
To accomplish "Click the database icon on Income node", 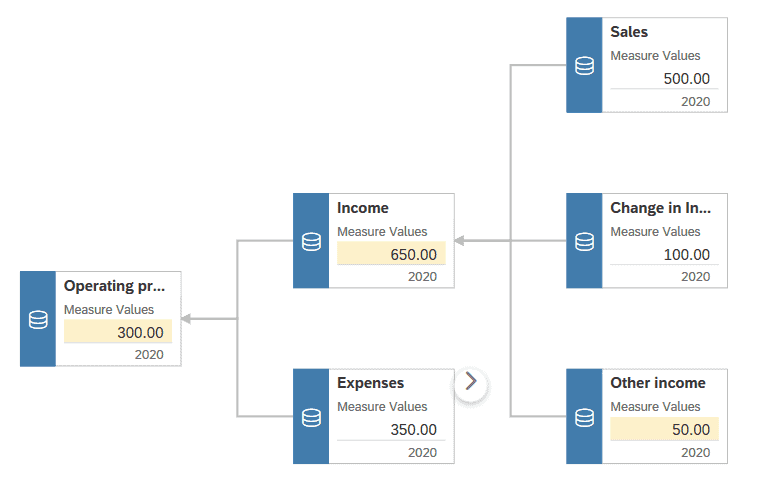I will tap(311, 241).
